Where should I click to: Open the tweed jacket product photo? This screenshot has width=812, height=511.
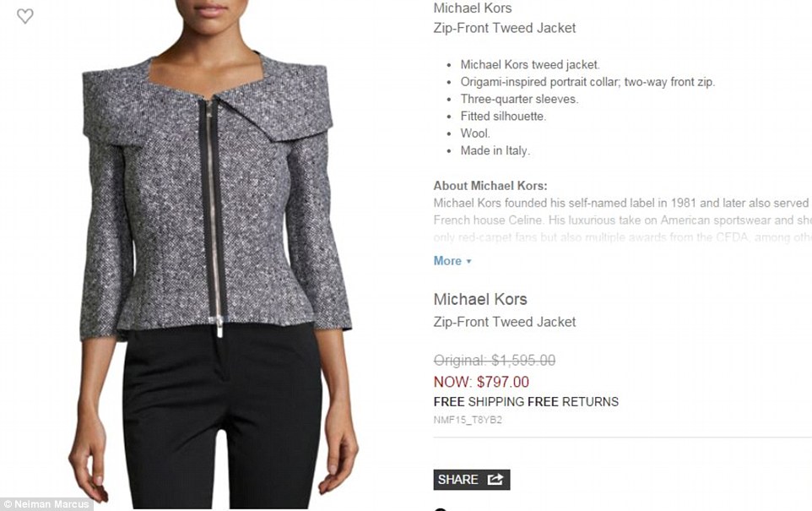click(x=215, y=254)
